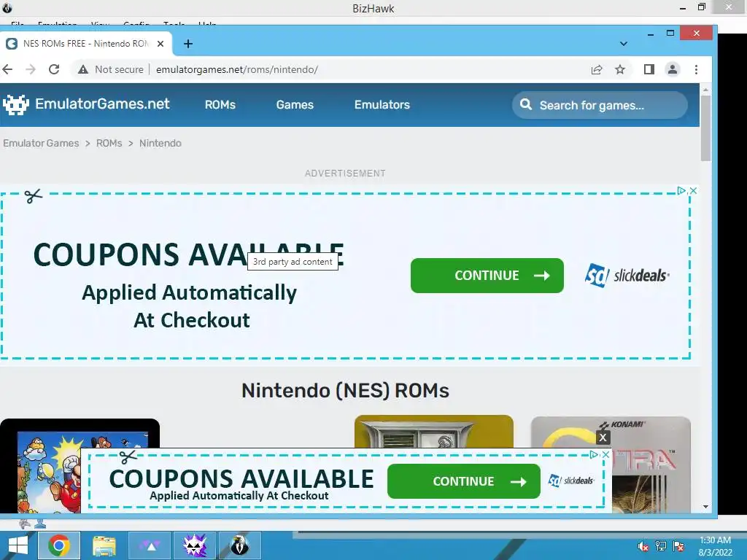
Task: Click the AdChoices icon on large banner
Action: pyautogui.click(x=681, y=190)
